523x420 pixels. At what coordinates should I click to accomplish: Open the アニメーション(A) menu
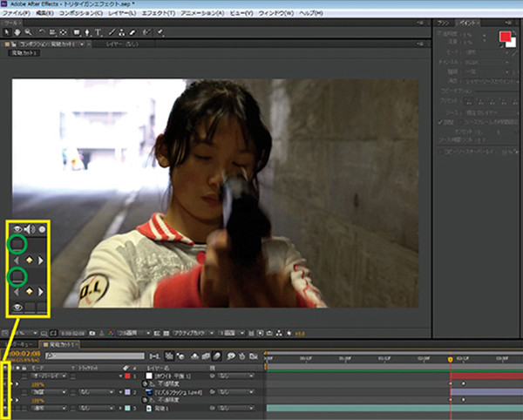tap(202, 13)
